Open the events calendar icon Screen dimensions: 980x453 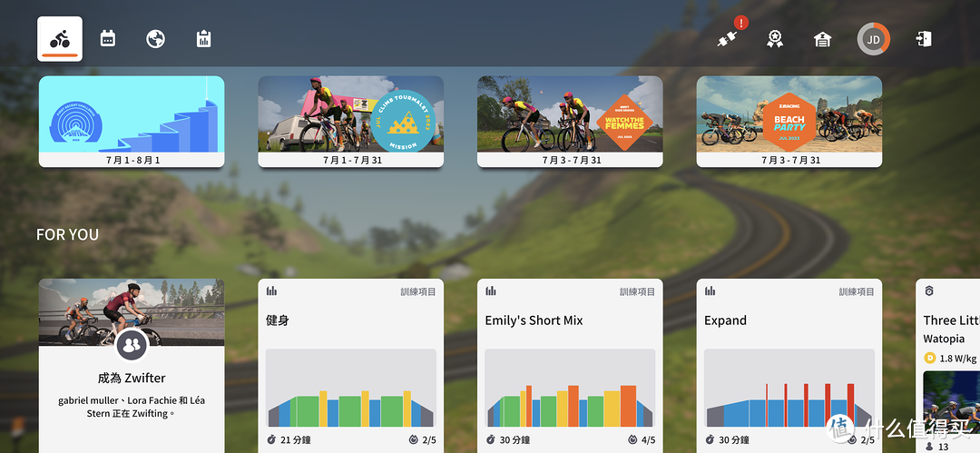pyautogui.click(x=107, y=39)
